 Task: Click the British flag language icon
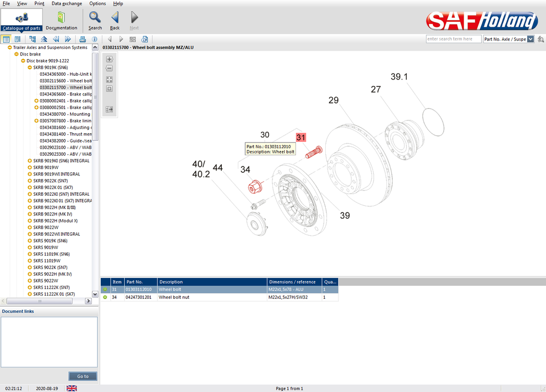point(71,388)
